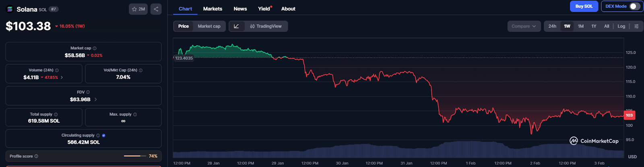Click the Profile score info icon
644x167 pixels.
pyautogui.click(x=36, y=156)
